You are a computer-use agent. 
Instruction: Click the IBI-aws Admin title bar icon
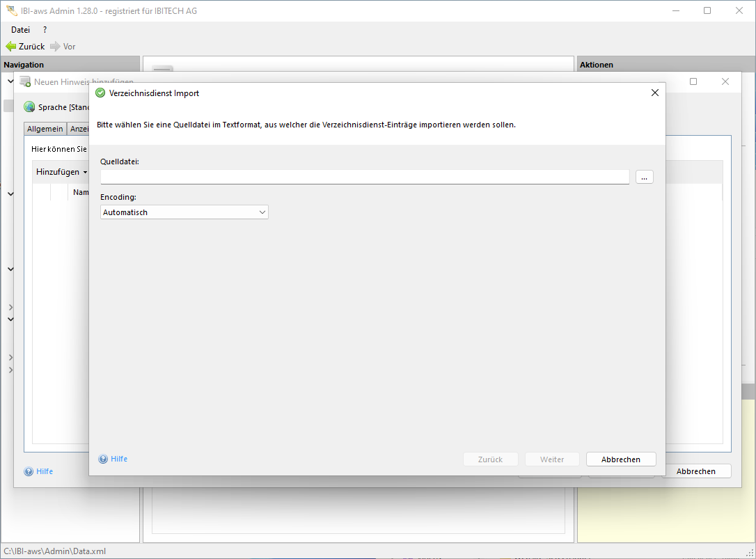click(12, 10)
